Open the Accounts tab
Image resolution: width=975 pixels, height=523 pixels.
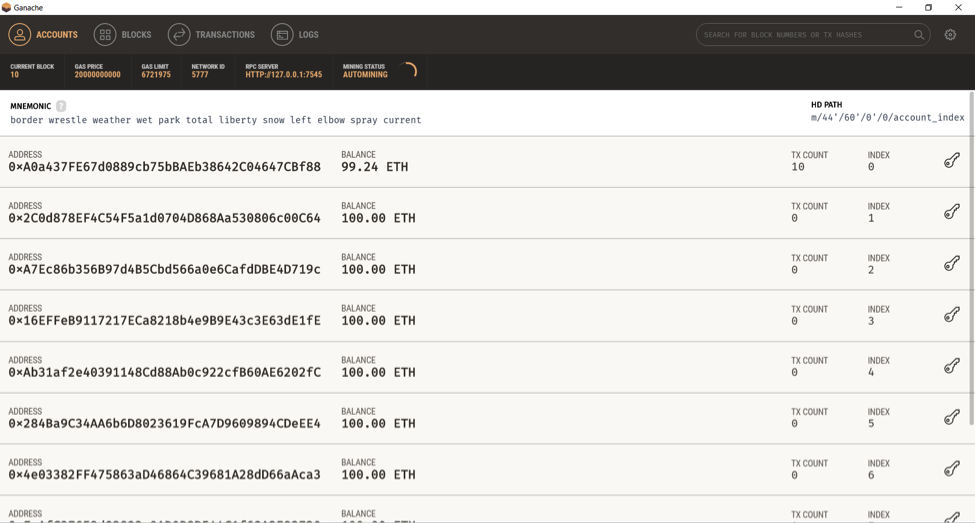(43, 35)
